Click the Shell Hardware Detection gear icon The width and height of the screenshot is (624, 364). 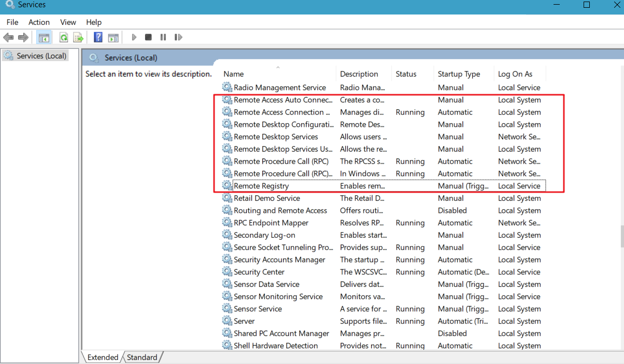pos(227,346)
